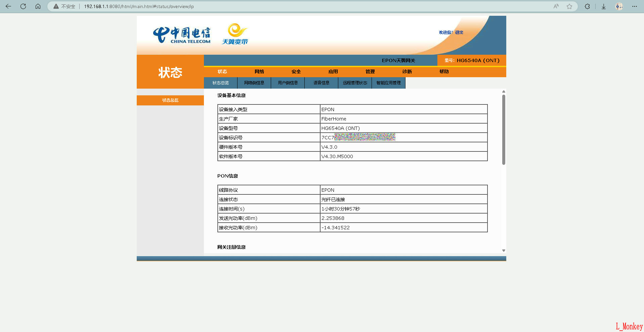Switch to 用户侧信息 sub-tab
The image size is (644, 332).
tap(288, 83)
